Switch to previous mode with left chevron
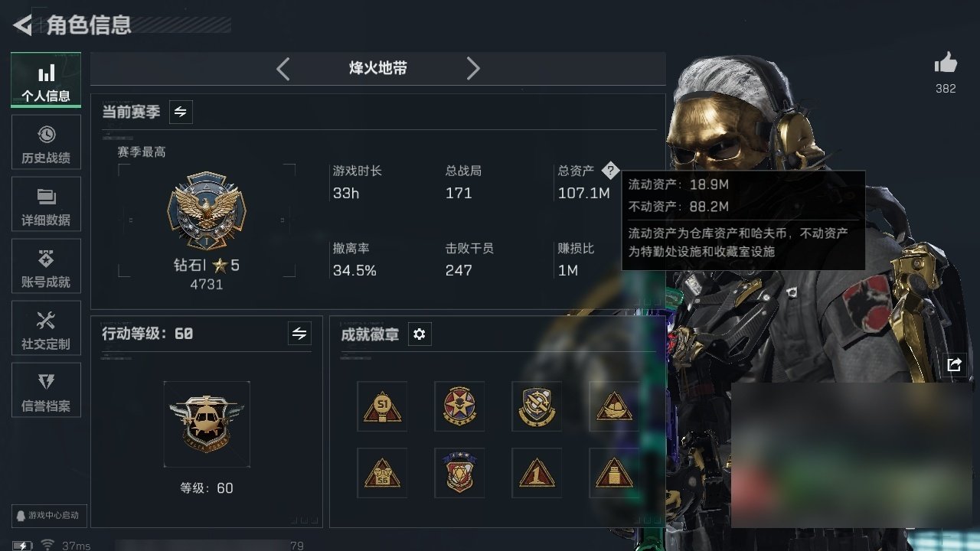The height and width of the screenshot is (551, 980). pyautogui.click(x=283, y=69)
